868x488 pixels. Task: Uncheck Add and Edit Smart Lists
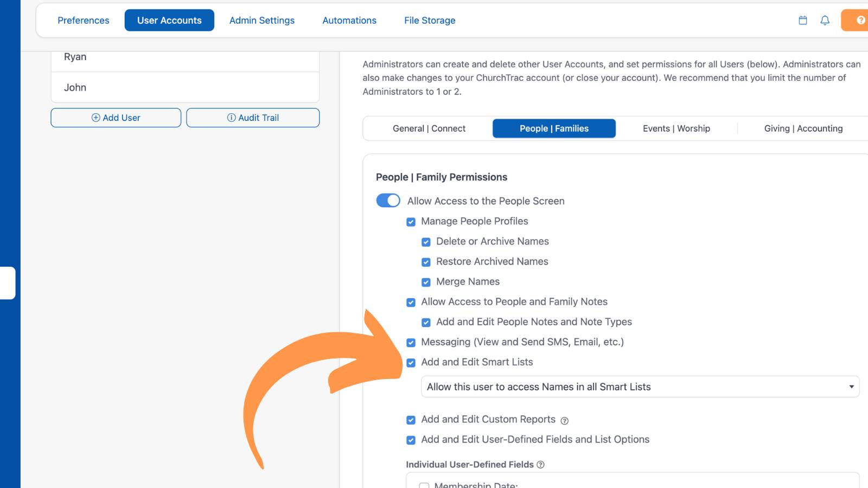[x=411, y=362]
